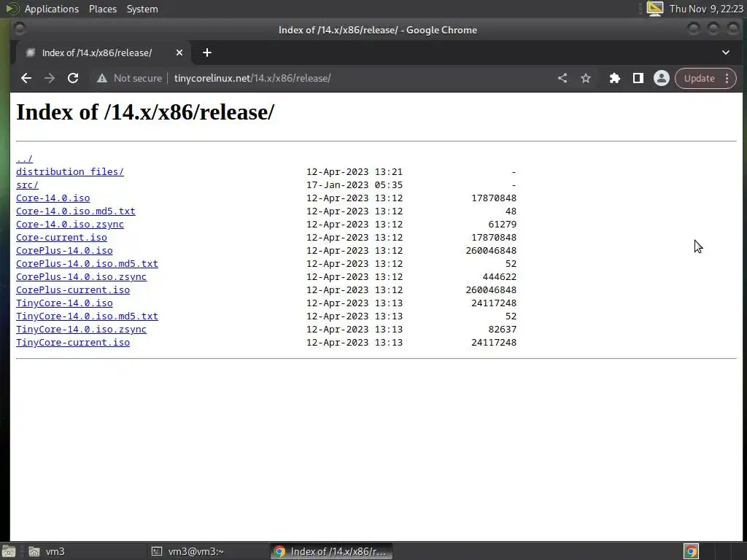Click the TinyCore-14.0.iso.zsync link
Image resolution: width=747 pixels, height=560 pixels.
[x=82, y=330]
